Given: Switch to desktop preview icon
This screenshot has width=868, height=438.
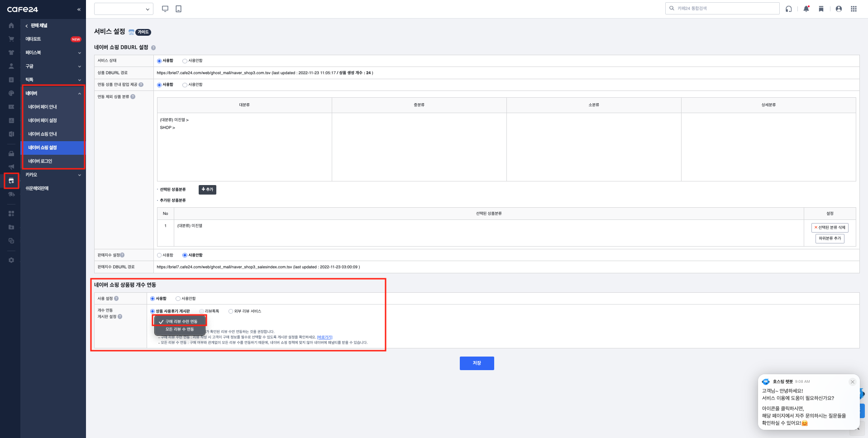Looking at the screenshot, I should pyautogui.click(x=165, y=9).
